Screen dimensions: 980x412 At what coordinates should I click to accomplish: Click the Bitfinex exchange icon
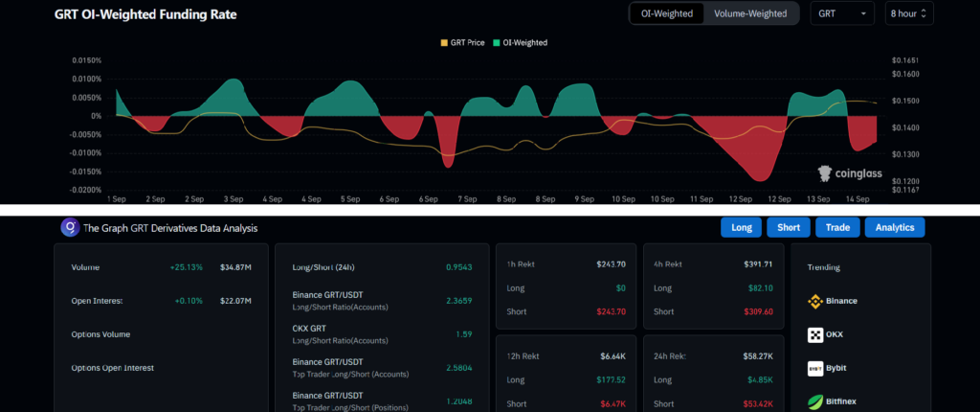(x=815, y=401)
